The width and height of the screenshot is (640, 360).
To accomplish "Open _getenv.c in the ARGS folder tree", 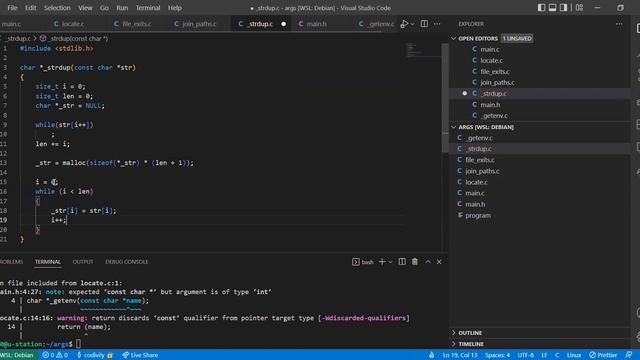I will (540, 138).
